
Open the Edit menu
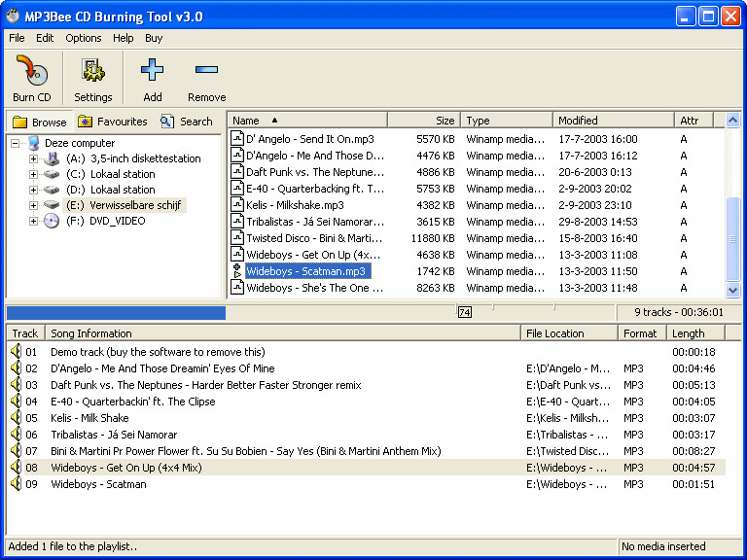[x=45, y=38]
